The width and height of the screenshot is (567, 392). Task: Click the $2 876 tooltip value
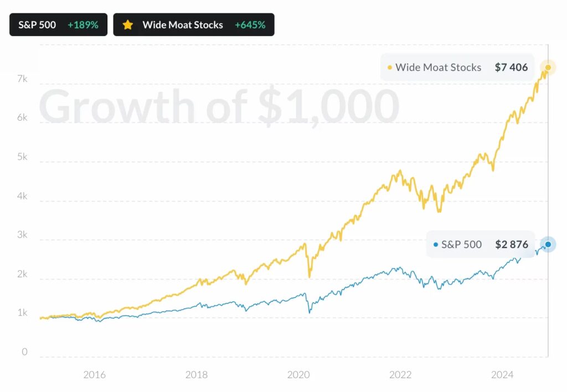tap(511, 244)
